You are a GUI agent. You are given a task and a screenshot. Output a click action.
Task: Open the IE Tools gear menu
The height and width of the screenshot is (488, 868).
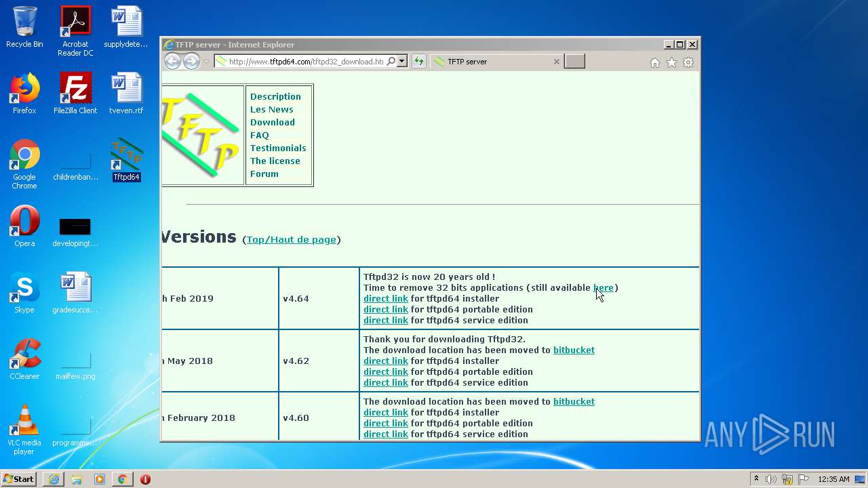[x=688, y=62]
